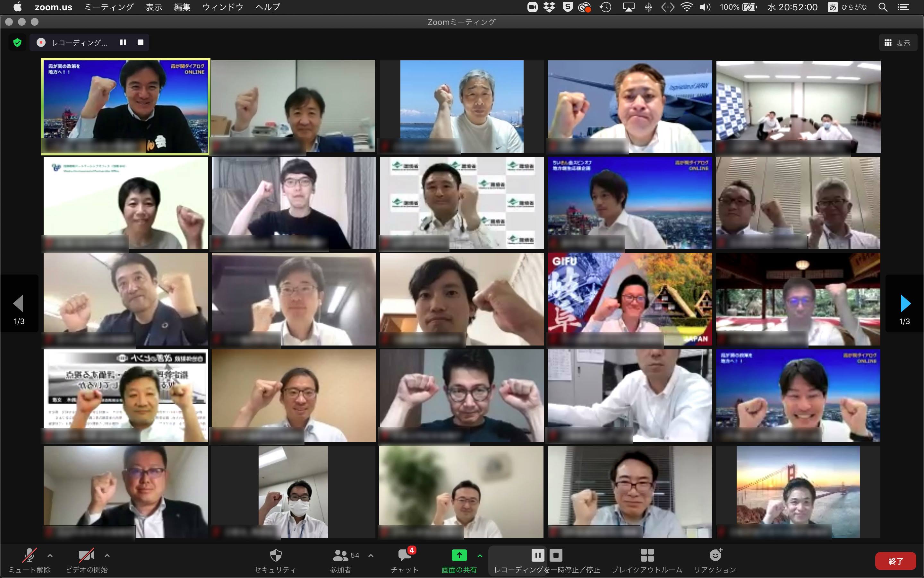
Task: Open the チャット chat panel
Action: tap(405, 561)
